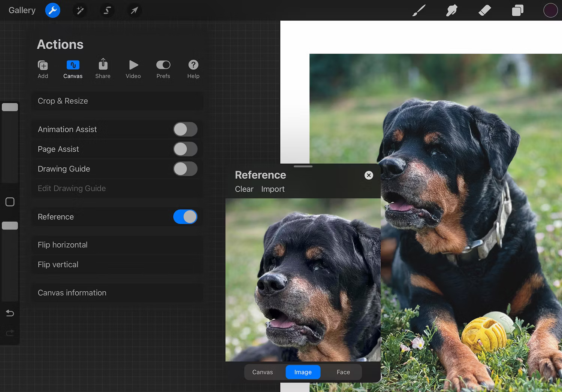Image resolution: width=562 pixels, height=392 pixels.
Task: Open the Layers panel
Action: click(x=517, y=10)
